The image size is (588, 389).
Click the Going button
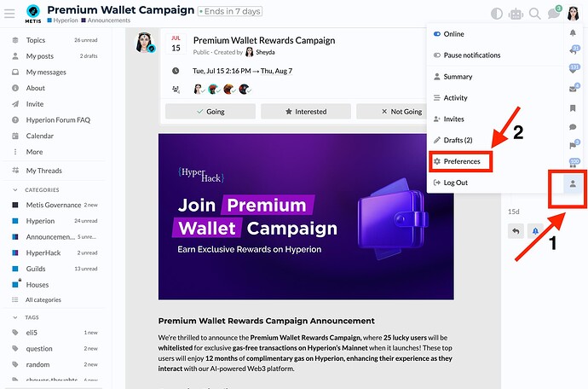coord(210,112)
